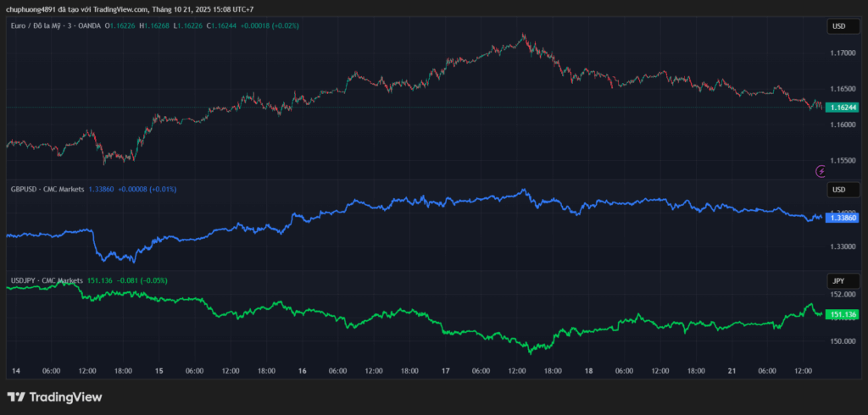Click the 1.15500 price axis label
The height and width of the screenshot is (415, 868).
pyautogui.click(x=842, y=160)
